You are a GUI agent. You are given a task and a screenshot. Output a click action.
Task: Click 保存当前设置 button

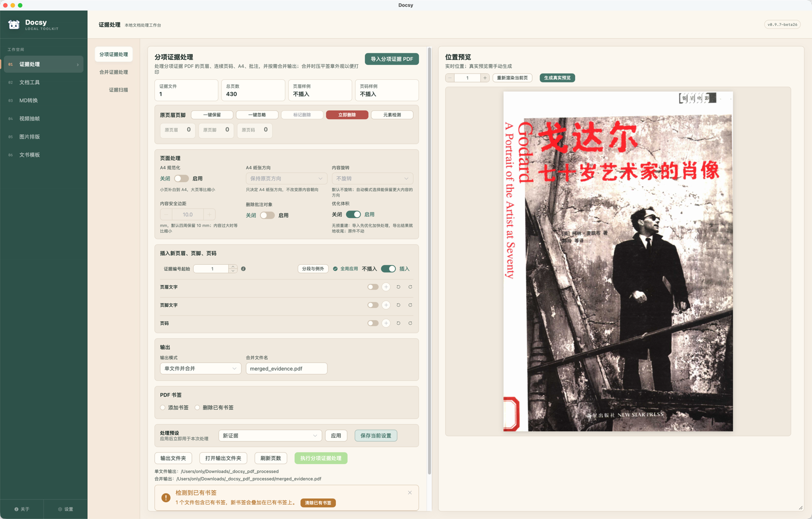coord(376,436)
